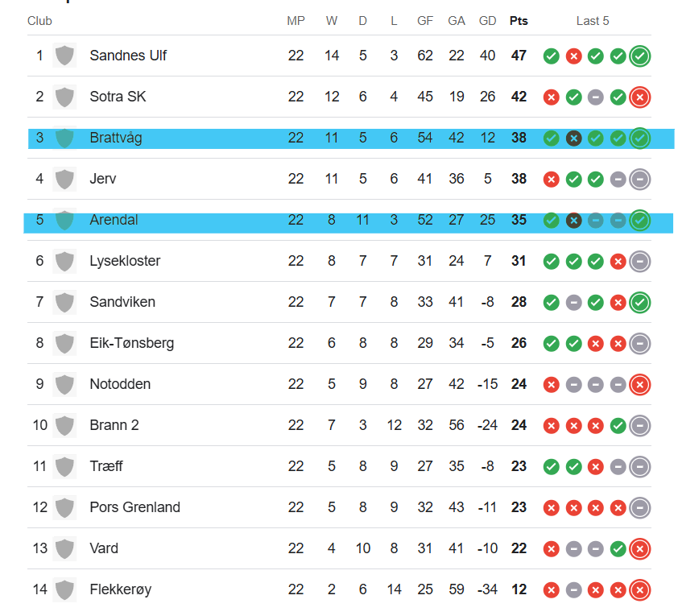Open the Arendal club link
678x616 pixels.
pyautogui.click(x=114, y=220)
